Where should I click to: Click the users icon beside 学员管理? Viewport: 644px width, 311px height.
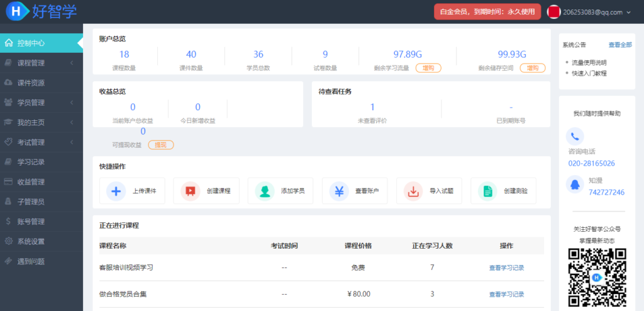click(8, 103)
